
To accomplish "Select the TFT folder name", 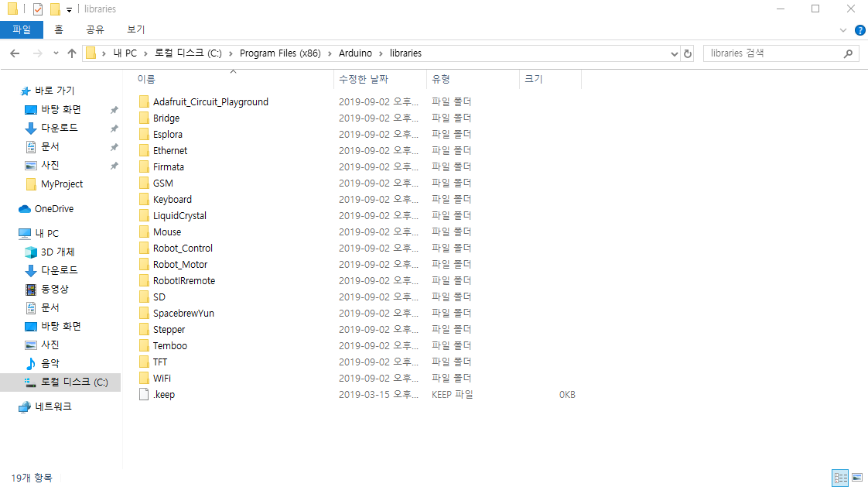I will click(160, 362).
